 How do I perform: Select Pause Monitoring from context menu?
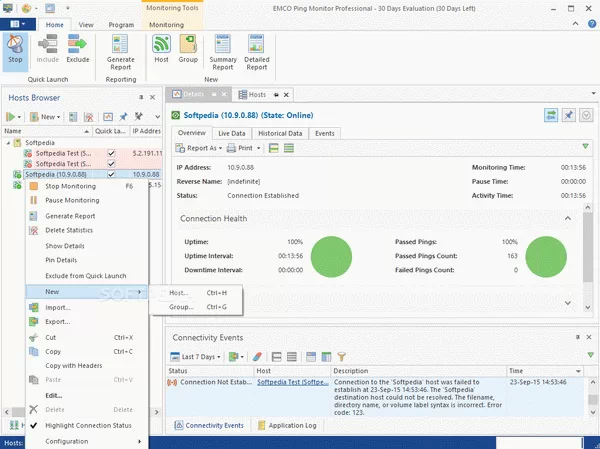72,200
